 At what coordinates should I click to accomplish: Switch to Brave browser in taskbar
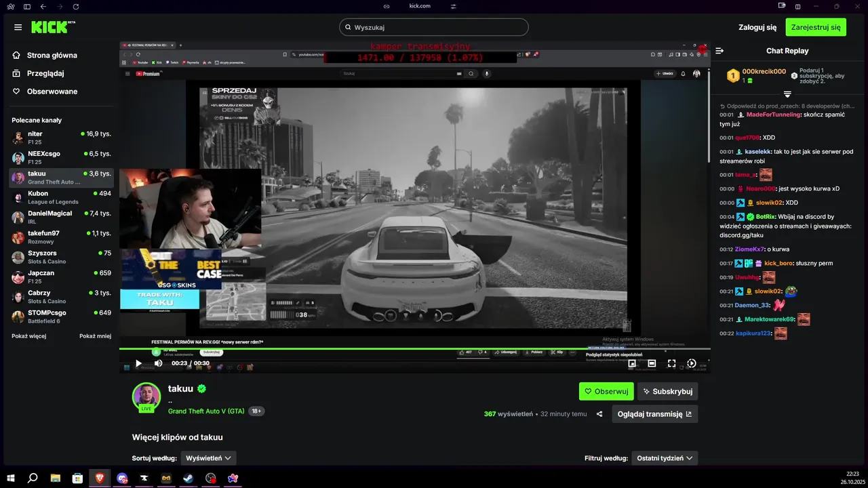[100, 478]
